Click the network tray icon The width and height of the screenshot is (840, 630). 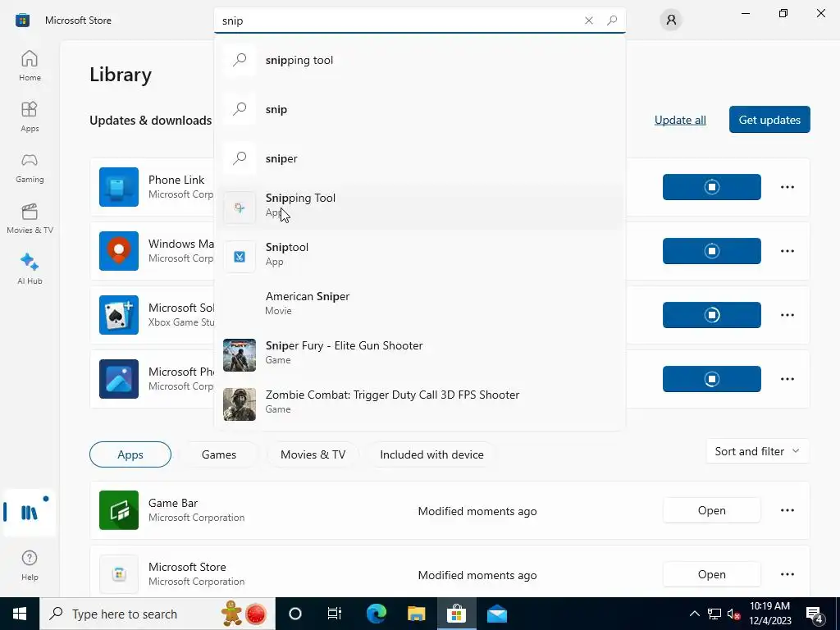(x=714, y=614)
